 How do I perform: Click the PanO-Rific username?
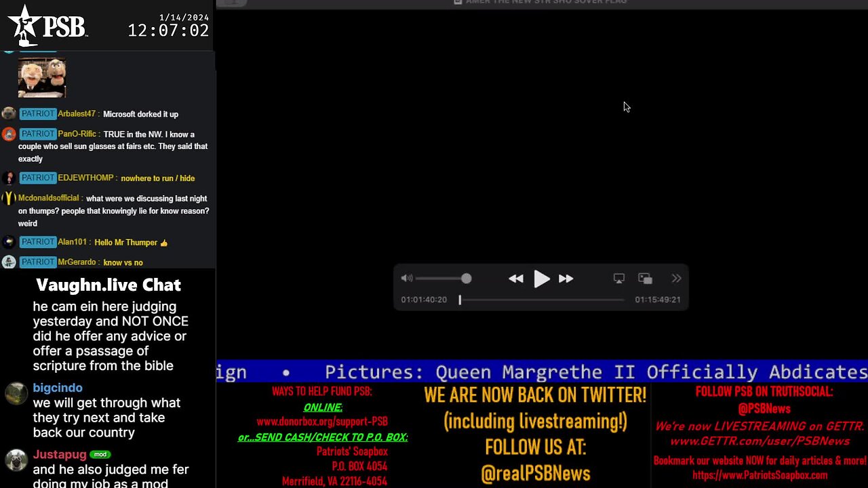[x=77, y=134]
